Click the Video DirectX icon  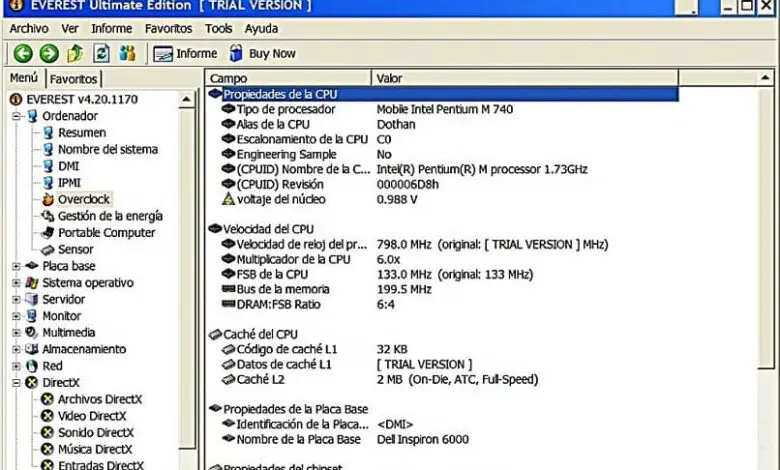pos(47,416)
